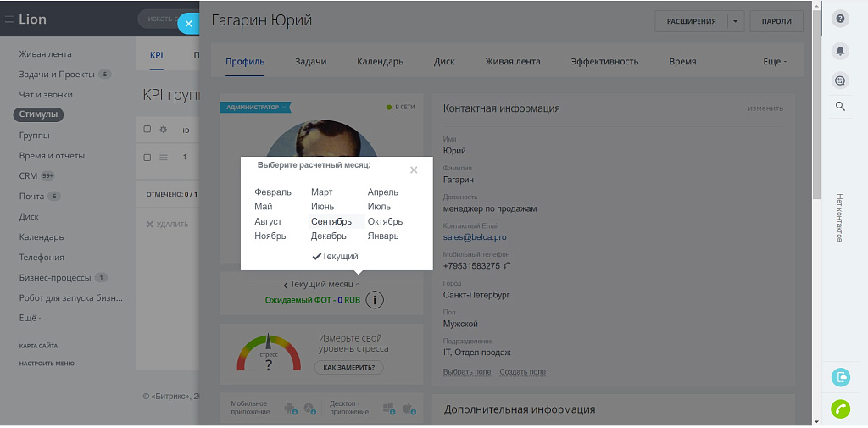Click the sales@belca.pro email link
The width and height of the screenshot is (868, 428).
tap(474, 237)
